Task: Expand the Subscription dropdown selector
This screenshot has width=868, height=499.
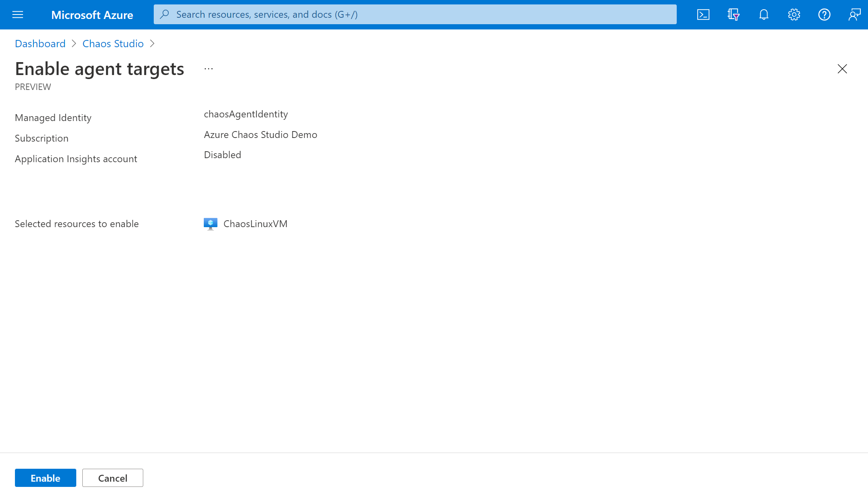Action: 261,134
